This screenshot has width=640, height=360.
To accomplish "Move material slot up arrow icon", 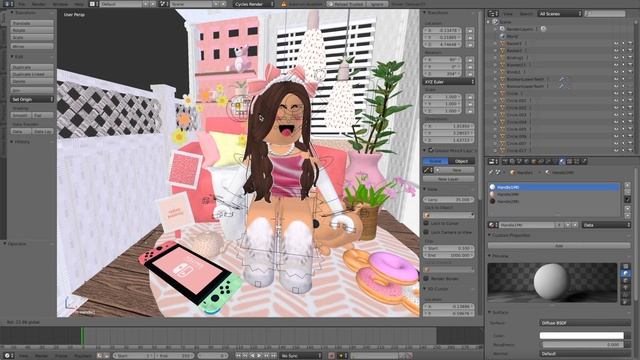I will tap(627, 209).
